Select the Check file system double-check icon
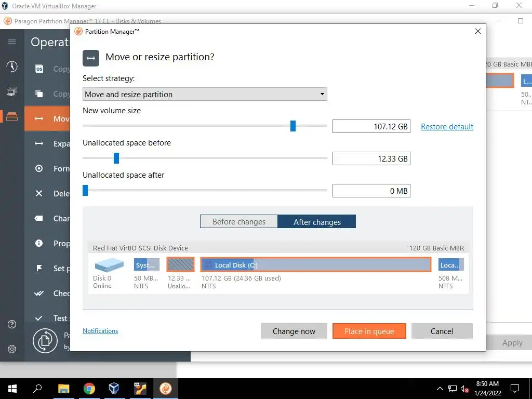532x399 pixels. point(39,293)
